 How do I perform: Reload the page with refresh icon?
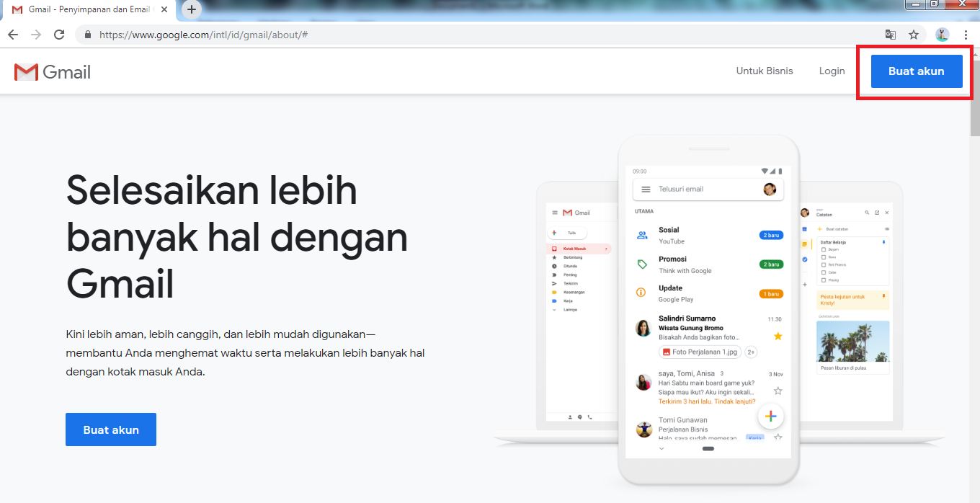60,35
